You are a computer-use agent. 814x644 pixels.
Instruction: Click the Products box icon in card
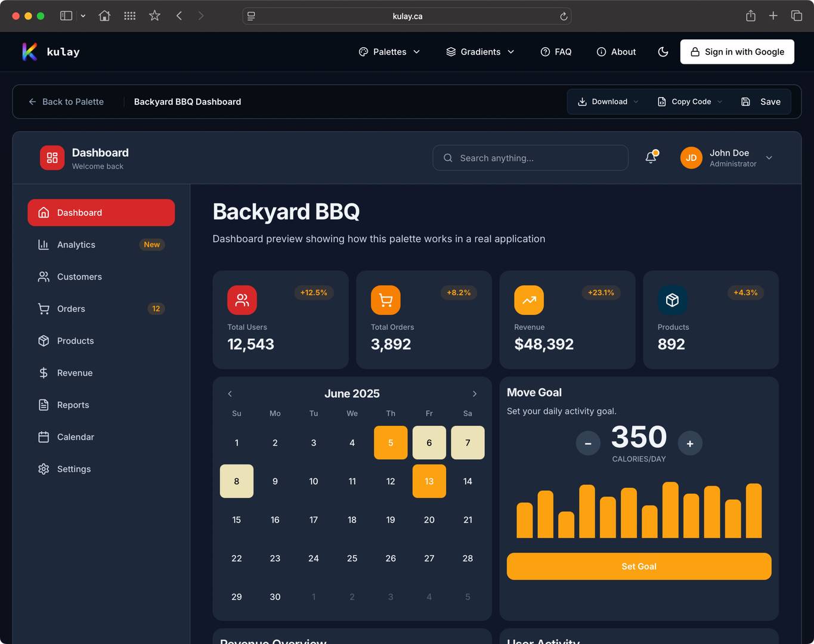click(x=672, y=300)
